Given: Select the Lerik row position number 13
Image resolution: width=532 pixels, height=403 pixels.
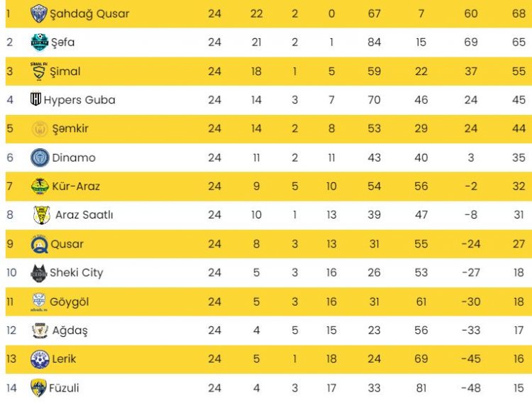Looking at the screenshot, I should coord(11,359).
